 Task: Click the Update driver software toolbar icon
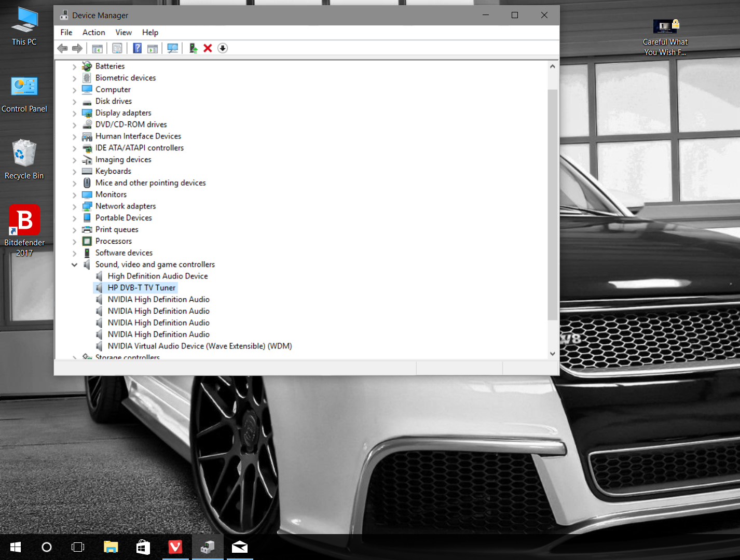pyautogui.click(x=193, y=48)
